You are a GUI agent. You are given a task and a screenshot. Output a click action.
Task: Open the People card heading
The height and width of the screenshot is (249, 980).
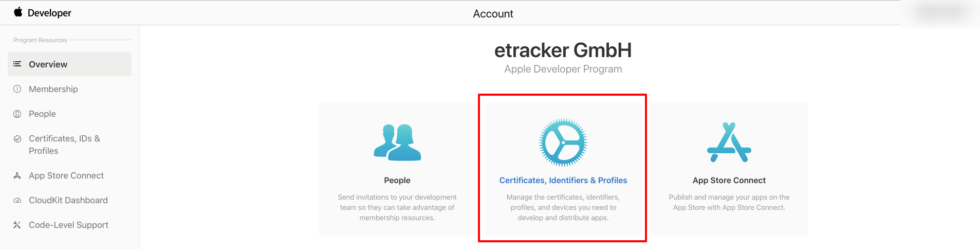[397, 180]
